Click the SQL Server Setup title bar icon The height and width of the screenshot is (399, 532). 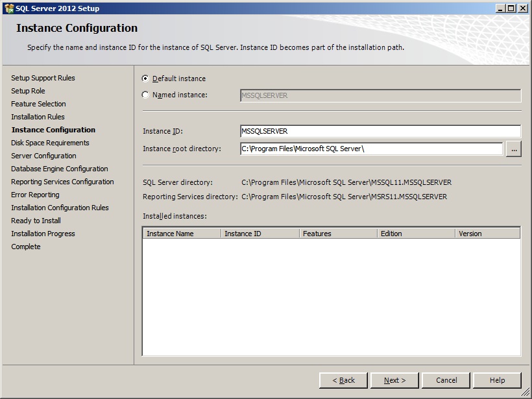(x=9, y=8)
